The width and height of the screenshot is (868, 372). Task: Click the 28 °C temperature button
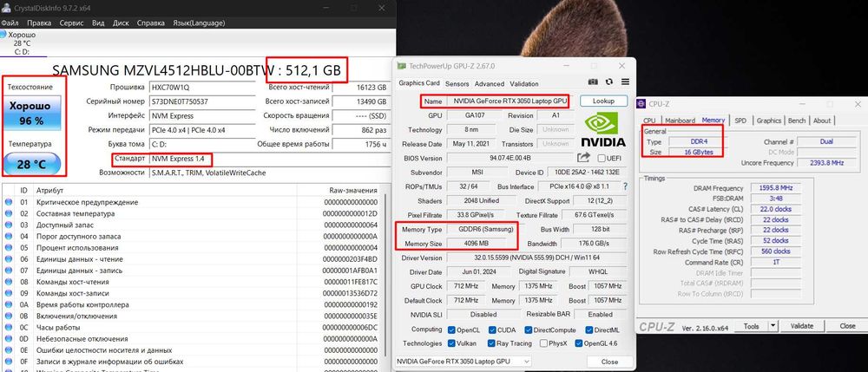click(x=33, y=164)
